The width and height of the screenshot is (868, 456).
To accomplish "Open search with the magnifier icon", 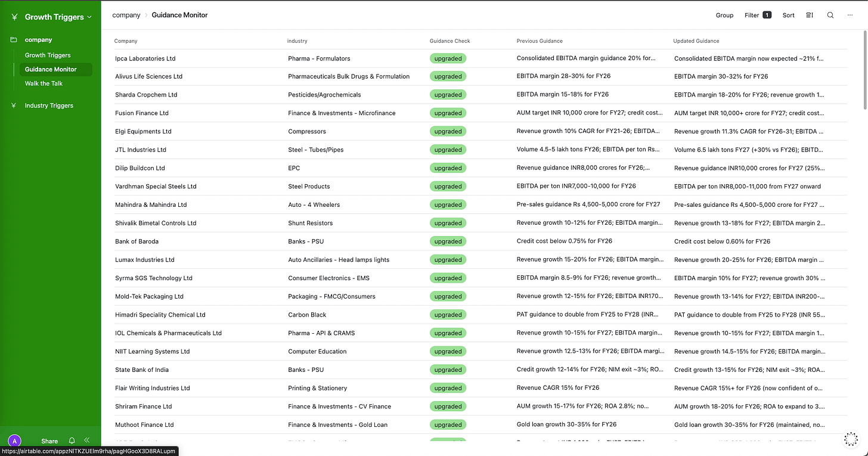I will point(830,15).
